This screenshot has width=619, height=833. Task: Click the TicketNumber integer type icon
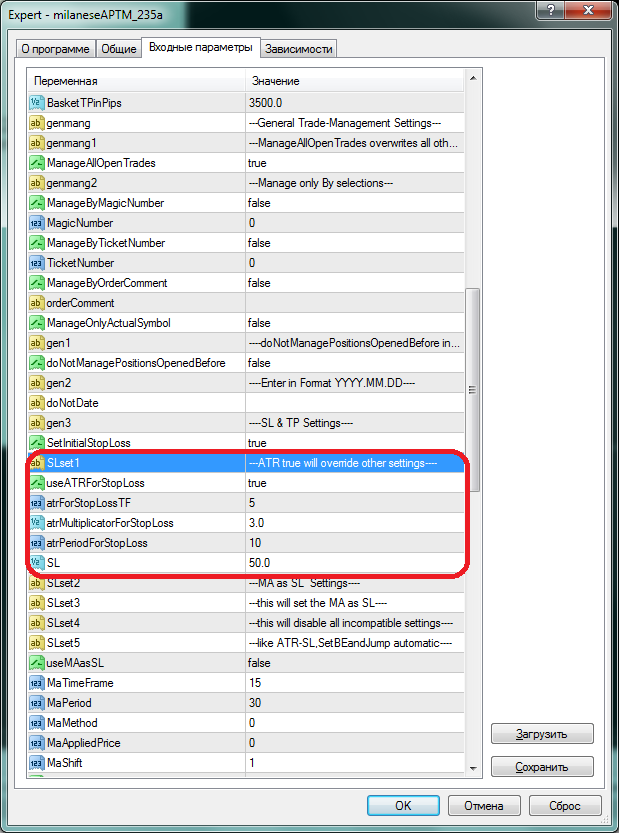coord(37,263)
